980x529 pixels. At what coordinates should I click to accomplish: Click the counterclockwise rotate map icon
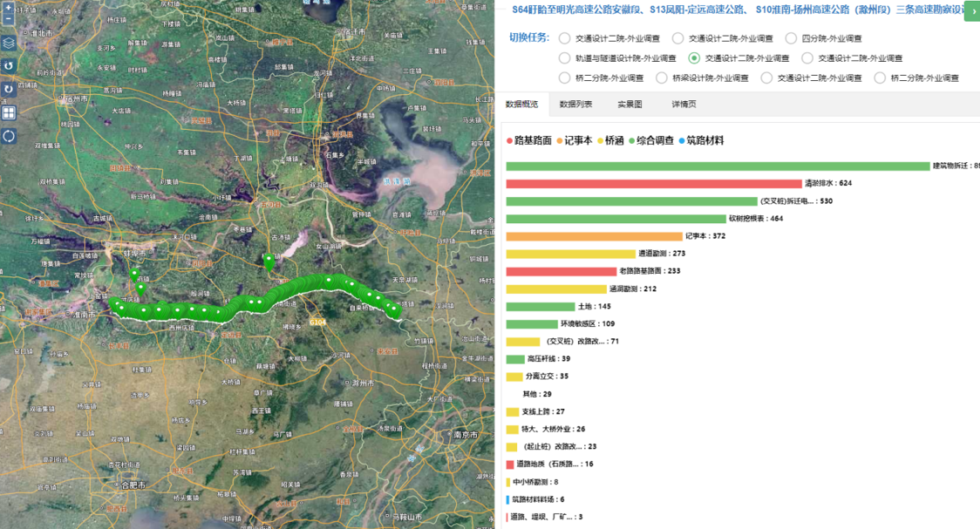8,66
